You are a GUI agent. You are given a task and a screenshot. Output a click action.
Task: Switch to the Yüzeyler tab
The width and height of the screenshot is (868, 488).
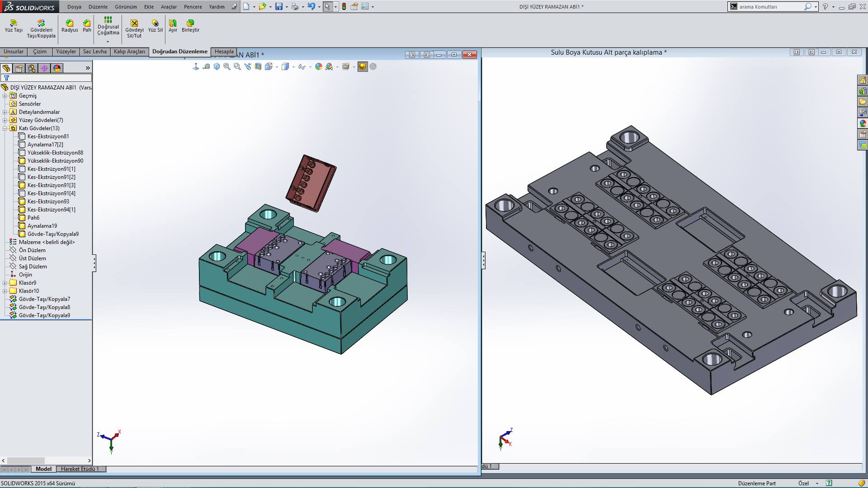[66, 52]
